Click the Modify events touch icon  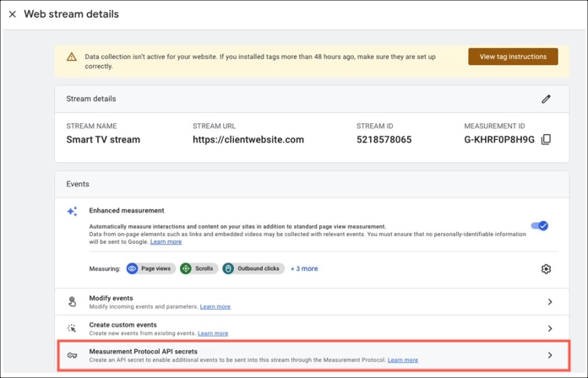(72, 301)
